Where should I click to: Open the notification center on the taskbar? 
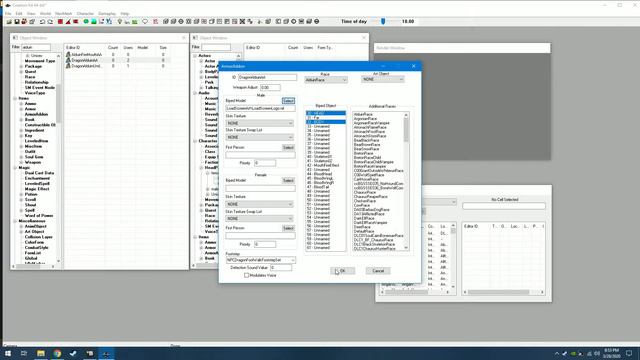click(x=629, y=353)
